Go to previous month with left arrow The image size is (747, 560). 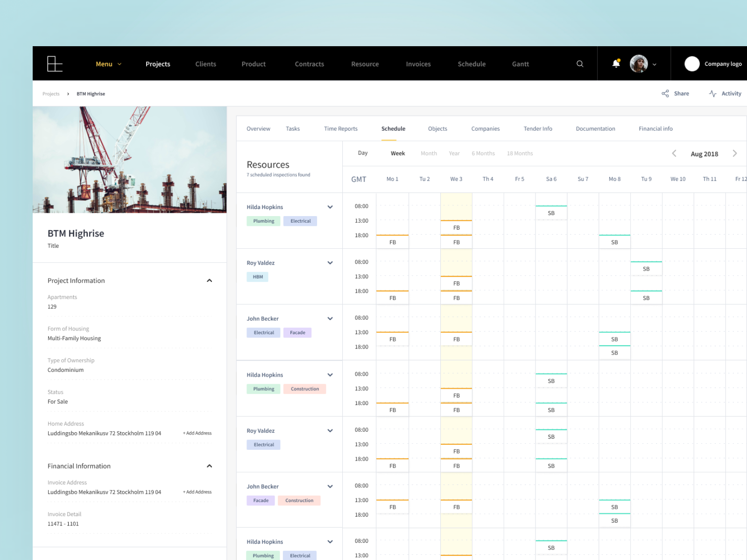click(x=674, y=153)
